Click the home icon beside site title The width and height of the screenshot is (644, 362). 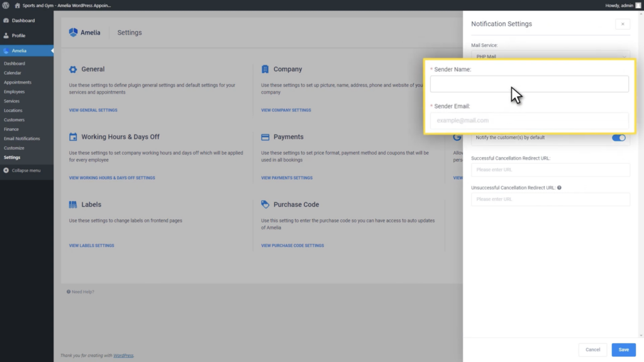tap(17, 5)
